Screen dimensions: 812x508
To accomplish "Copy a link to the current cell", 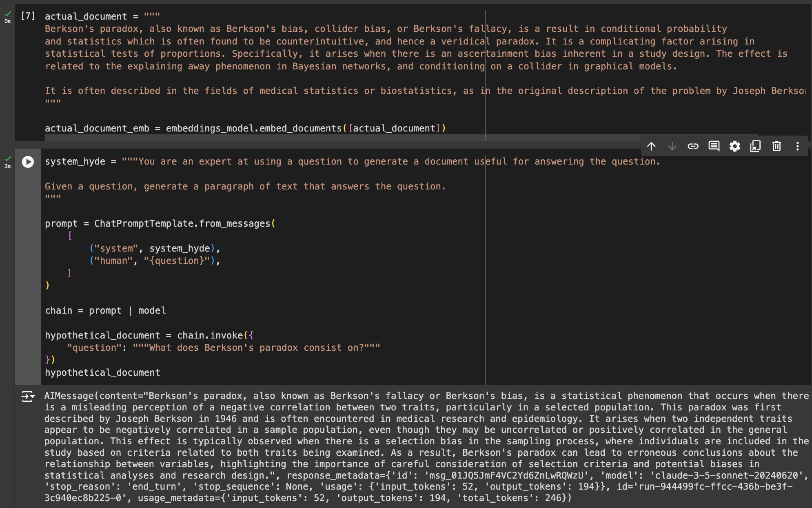I will click(693, 146).
